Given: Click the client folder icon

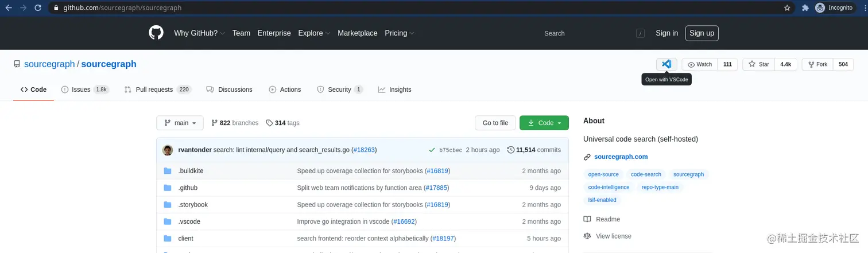Looking at the screenshot, I should pyautogui.click(x=168, y=238).
